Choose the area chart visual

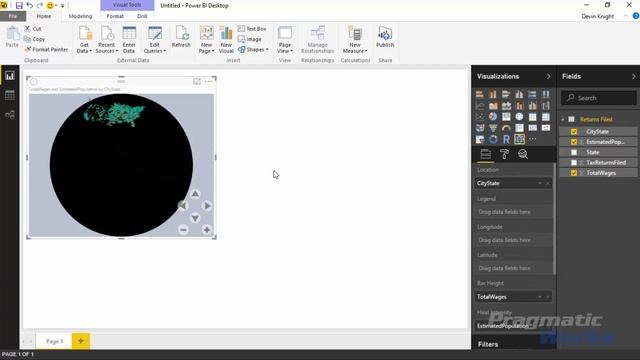click(493, 106)
